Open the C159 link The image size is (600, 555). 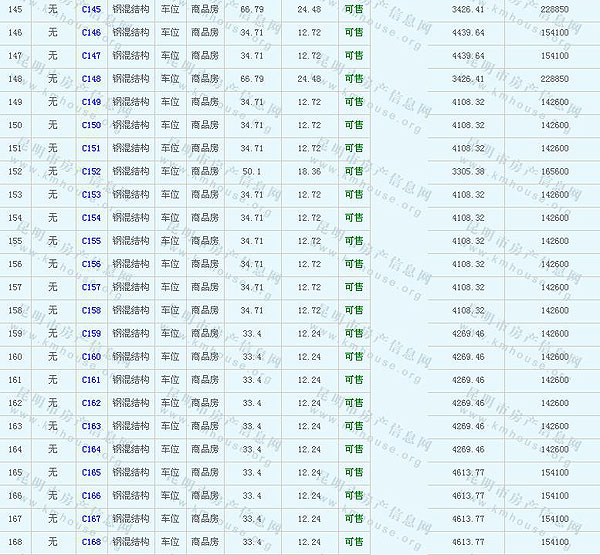click(91, 334)
